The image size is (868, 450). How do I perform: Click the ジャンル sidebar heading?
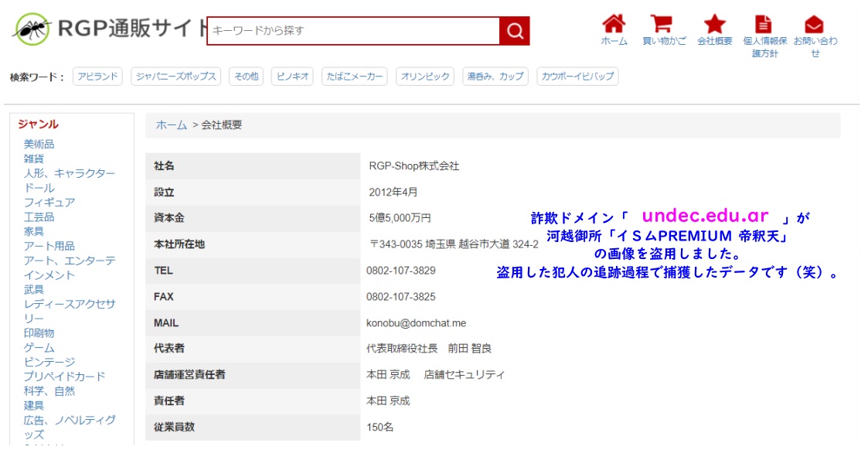[38, 124]
